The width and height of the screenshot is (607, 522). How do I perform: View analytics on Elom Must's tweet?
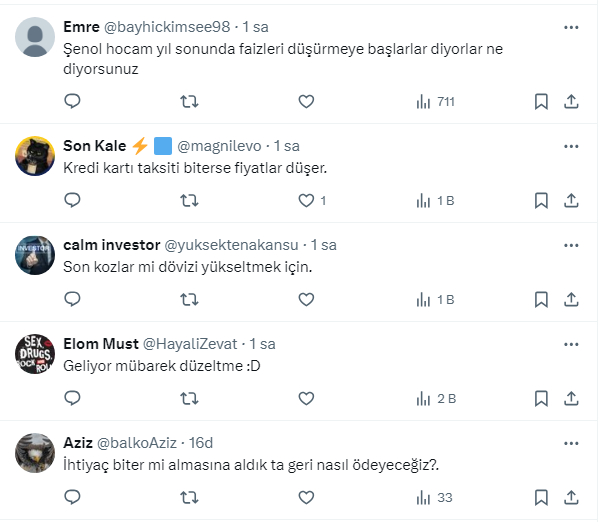tap(435, 398)
